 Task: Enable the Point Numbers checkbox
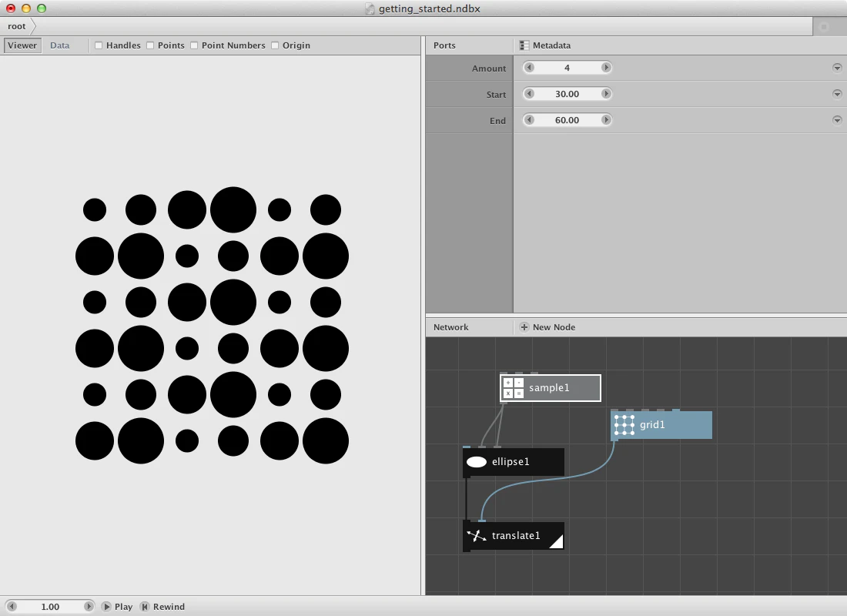point(194,45)
